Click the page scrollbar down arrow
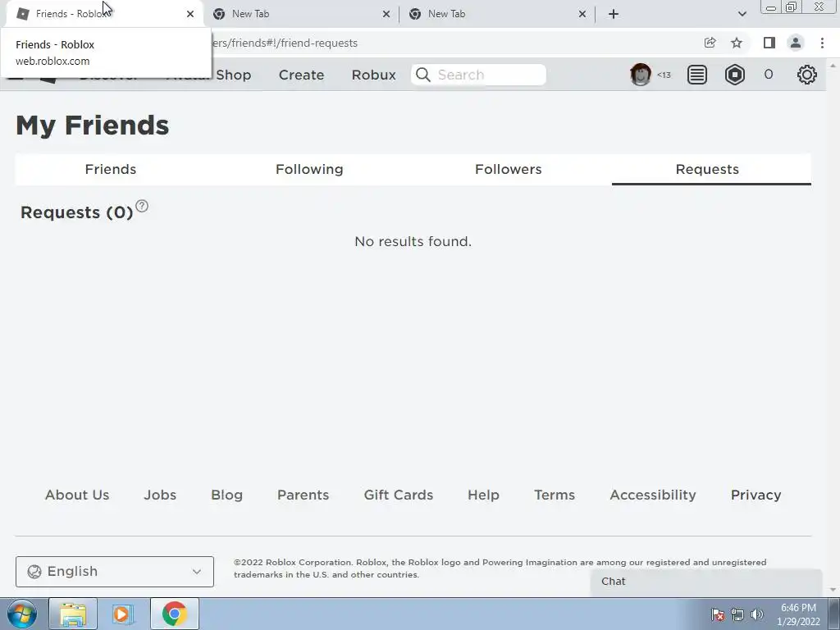Viewport: 840px width, 630px height. (x=833, y=591)
